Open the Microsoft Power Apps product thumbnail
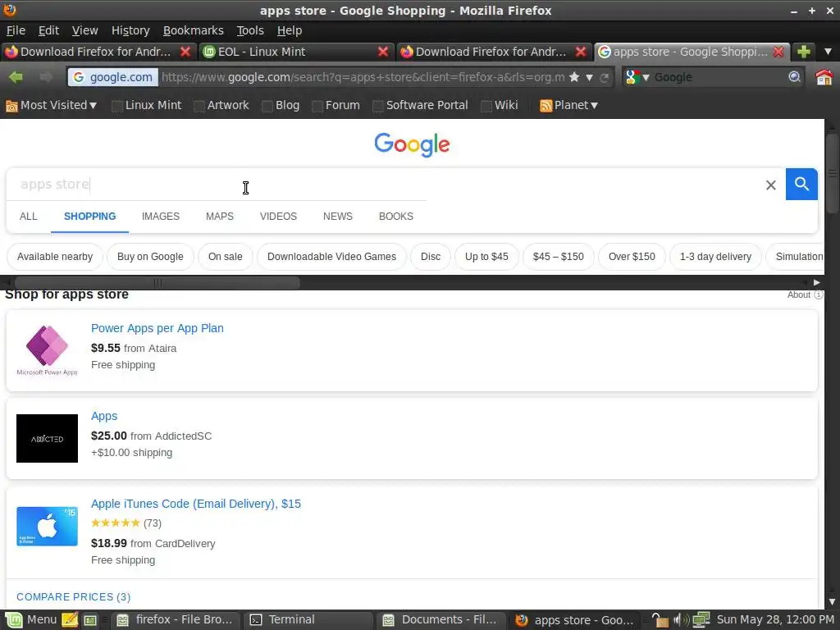 (x=47, y=350)
